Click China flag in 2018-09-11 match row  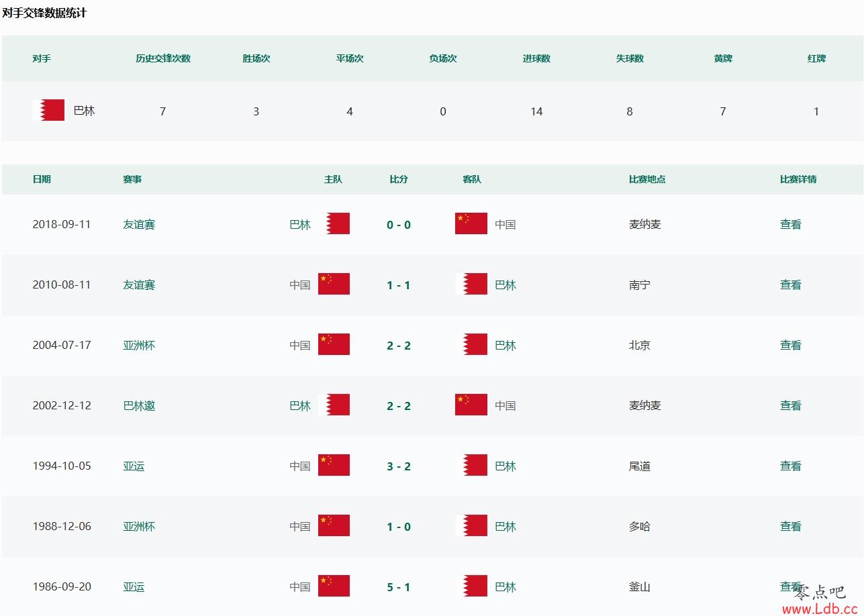[x=471, y=223]
